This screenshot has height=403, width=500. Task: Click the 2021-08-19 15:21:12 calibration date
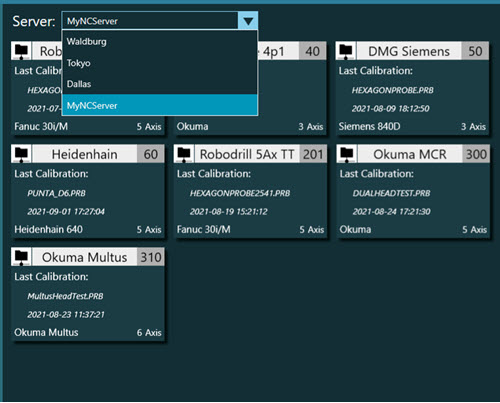[x=228, y=212]
